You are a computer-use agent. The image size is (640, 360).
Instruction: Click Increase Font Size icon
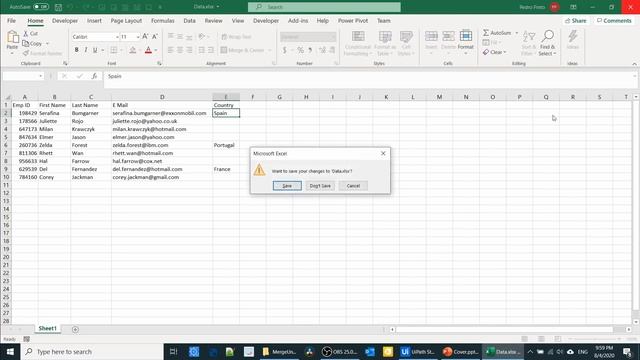click(x=145, y=37)
